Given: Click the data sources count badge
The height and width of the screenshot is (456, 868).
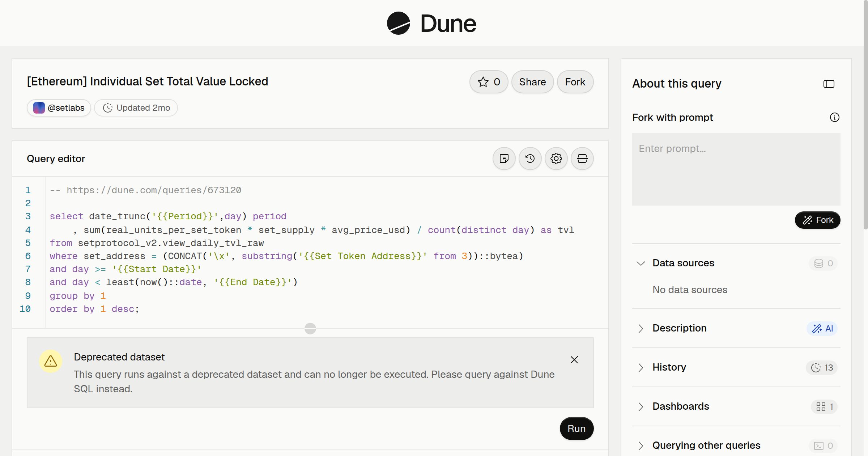Looking at the screenshot, I should point(823,263).
